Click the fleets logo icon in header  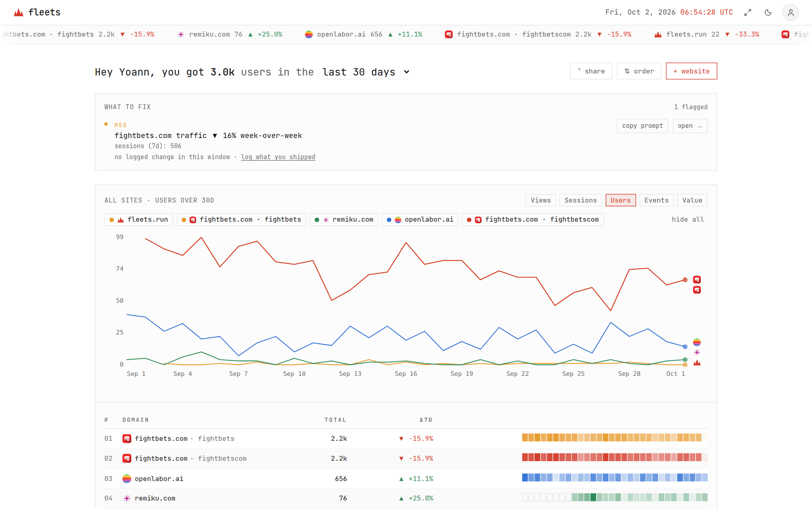19,13
